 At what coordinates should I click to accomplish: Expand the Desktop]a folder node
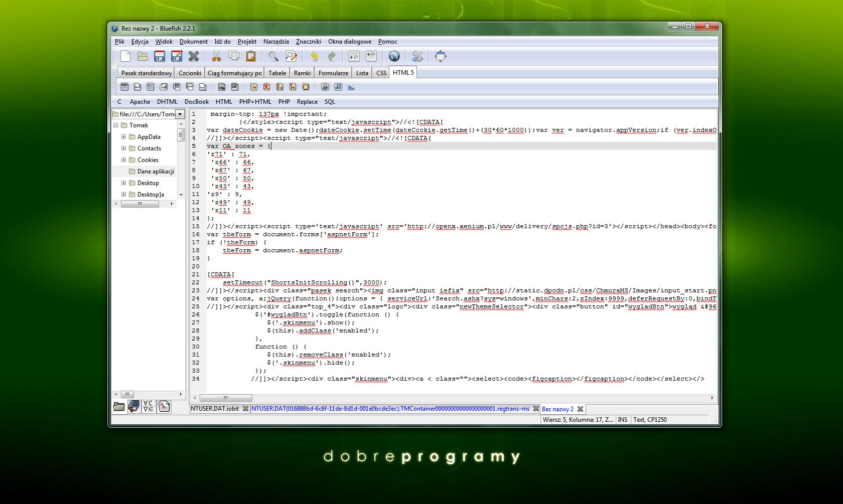point(123,195)
